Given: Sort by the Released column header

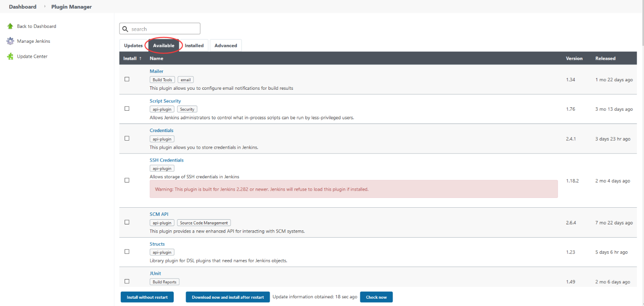Looking at the screenshot, I should [x=605, y=59].
